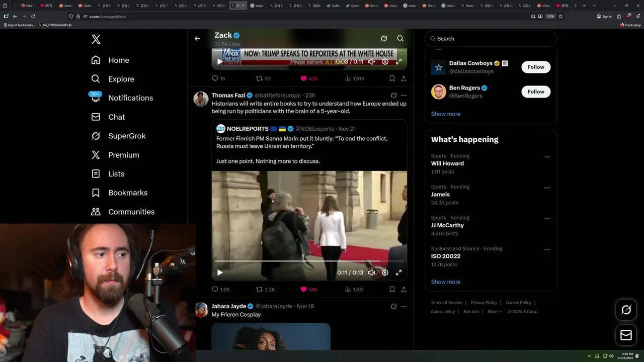Viewport: 644px width, 362px height.
Task: Open more menu on Thomas Fazi post
Action: point(404,95)
